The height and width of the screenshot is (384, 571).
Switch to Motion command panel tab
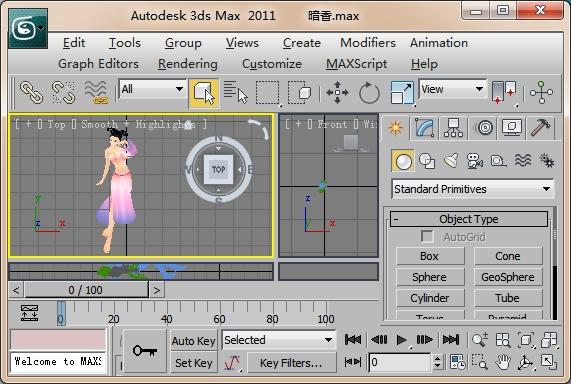[484, 128]
